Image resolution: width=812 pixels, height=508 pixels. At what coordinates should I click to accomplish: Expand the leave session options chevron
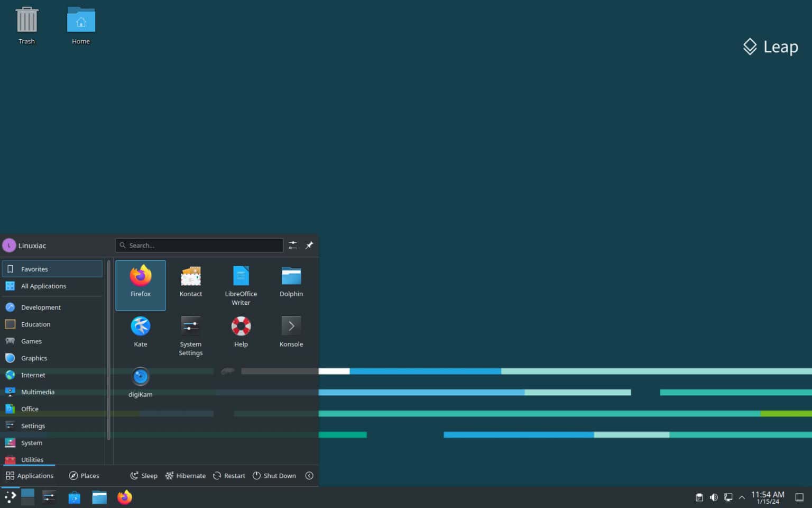pos(310,475)
